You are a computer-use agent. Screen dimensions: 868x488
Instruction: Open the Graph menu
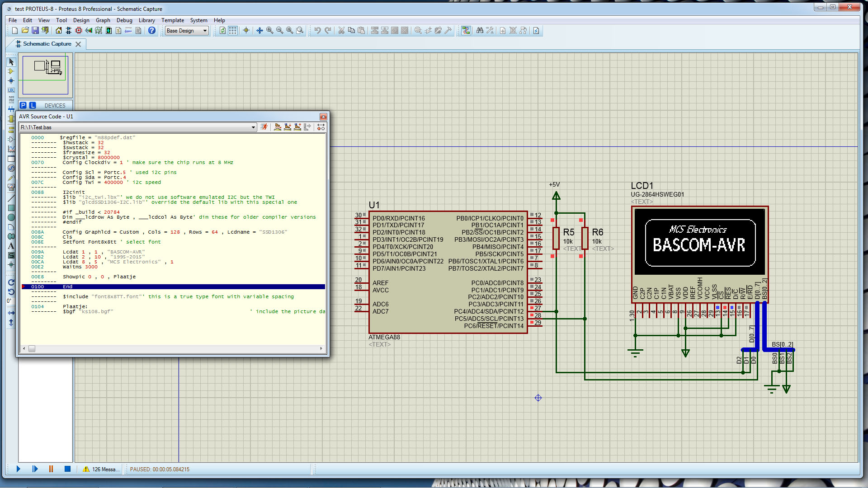103,20
